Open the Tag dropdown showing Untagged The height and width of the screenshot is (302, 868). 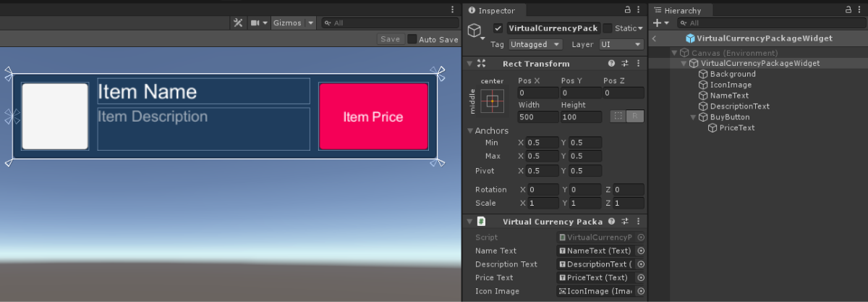point(538,44)
